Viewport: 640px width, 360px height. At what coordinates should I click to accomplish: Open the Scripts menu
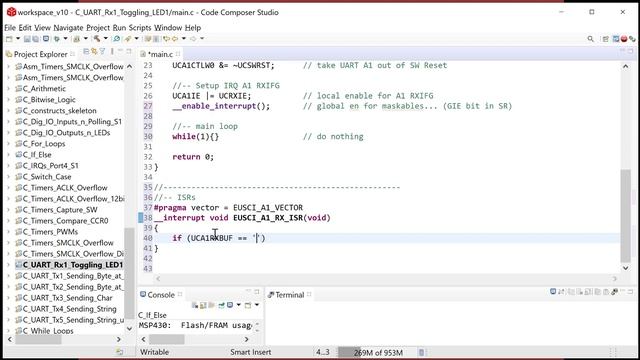point(140,28)
